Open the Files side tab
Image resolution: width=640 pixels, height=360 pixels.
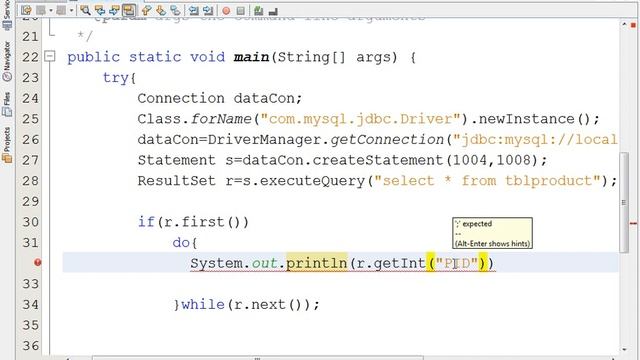pyautogui.click(x=7, y=104)
